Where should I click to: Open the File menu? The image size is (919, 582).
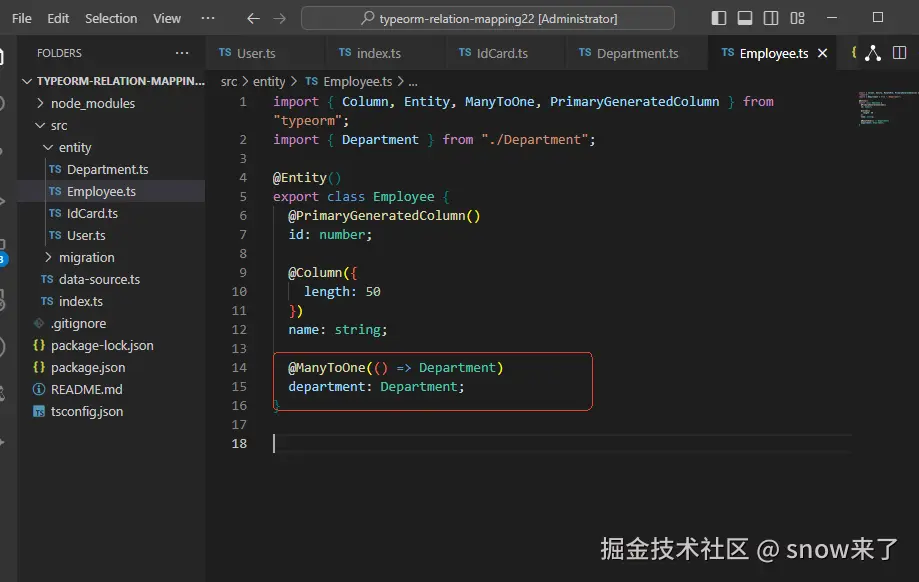[22, 18]
